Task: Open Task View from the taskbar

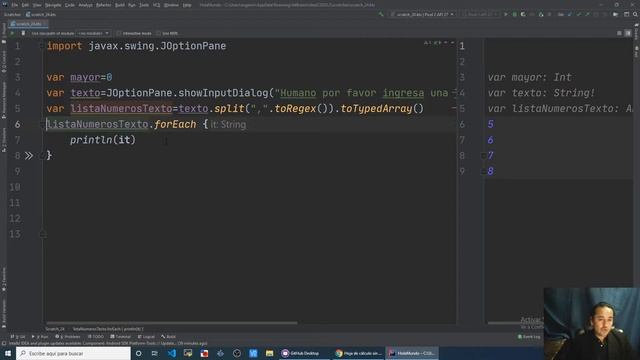Action: click(155, 353)
